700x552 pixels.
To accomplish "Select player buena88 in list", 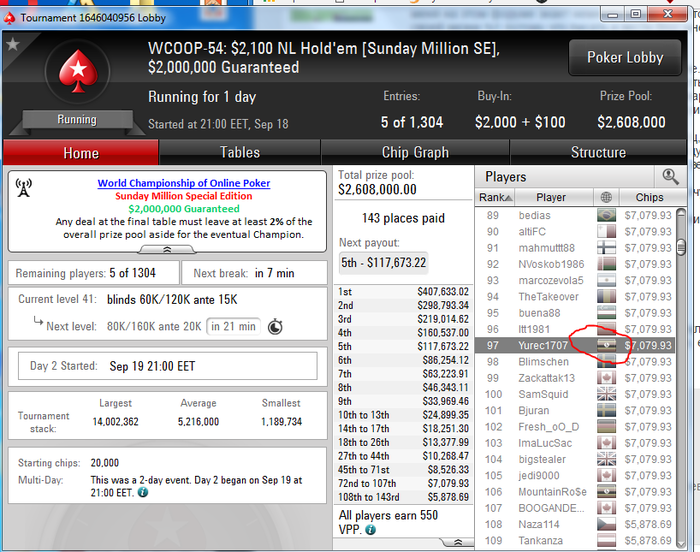I will tap(575, 313).
